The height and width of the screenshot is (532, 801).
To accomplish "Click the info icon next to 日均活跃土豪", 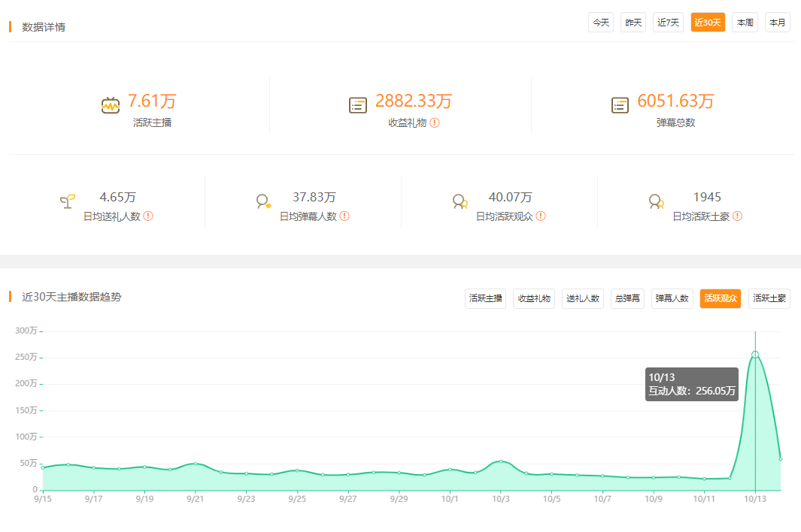I will [x=737, y=216].
